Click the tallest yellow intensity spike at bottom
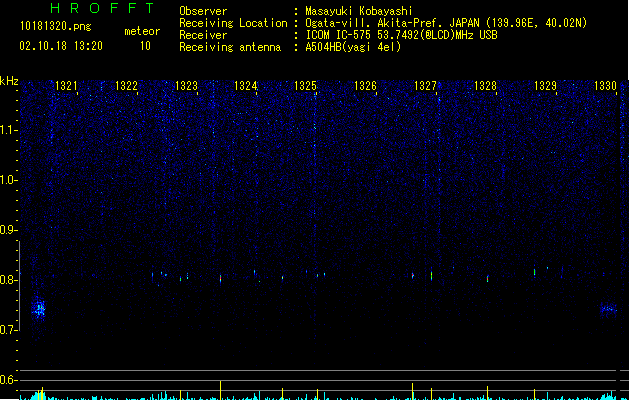Viewport: 629px width, 400px height. [220, 390]
